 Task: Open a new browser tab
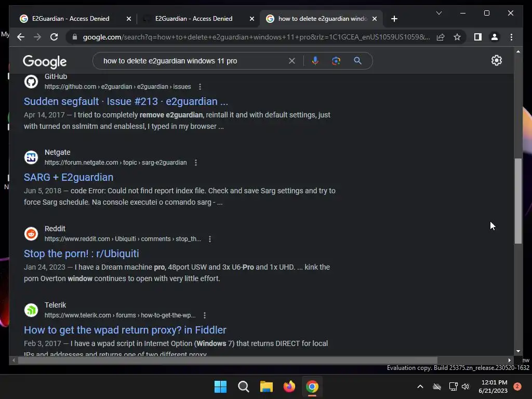pos(394,19)
